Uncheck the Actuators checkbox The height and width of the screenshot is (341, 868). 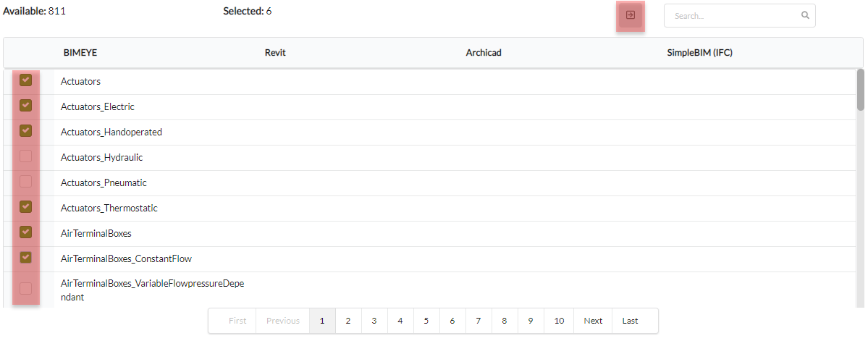coord(25,80)
